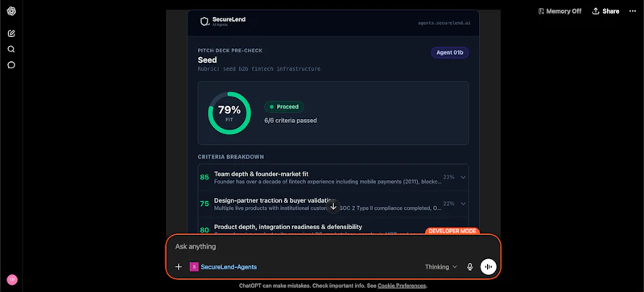Click the SecureLend shield logo

pyautogui.click(x=204, y=22)
